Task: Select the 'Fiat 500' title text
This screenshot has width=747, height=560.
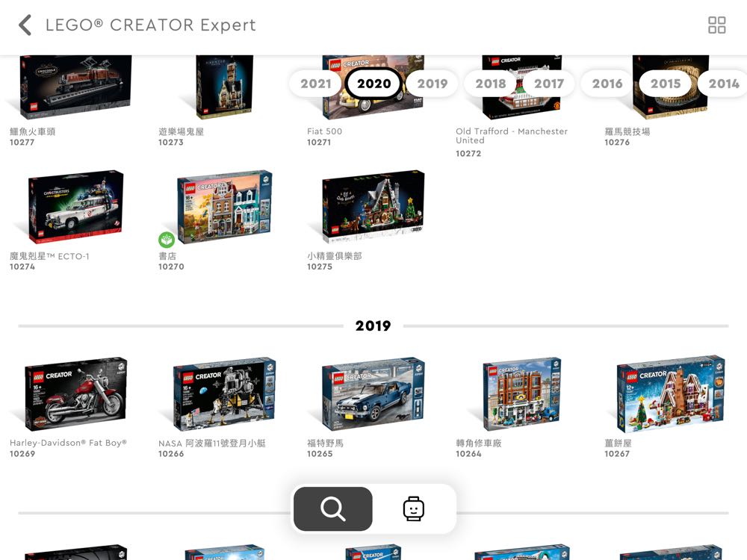Action: [324, 131]
